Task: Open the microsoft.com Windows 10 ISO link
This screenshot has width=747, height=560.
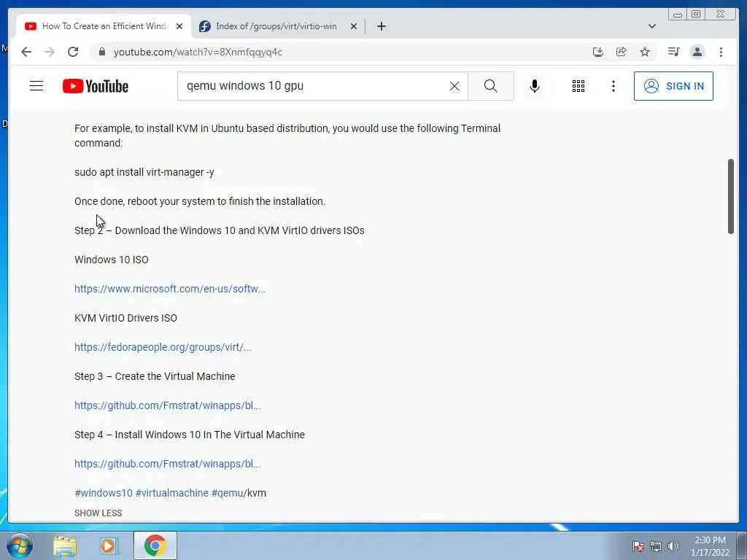Action: click(x=169, y=289)
